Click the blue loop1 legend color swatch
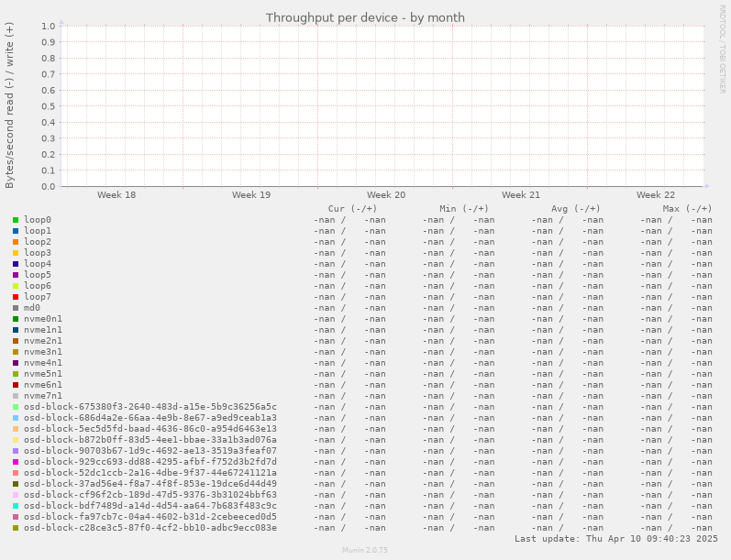 16,231
